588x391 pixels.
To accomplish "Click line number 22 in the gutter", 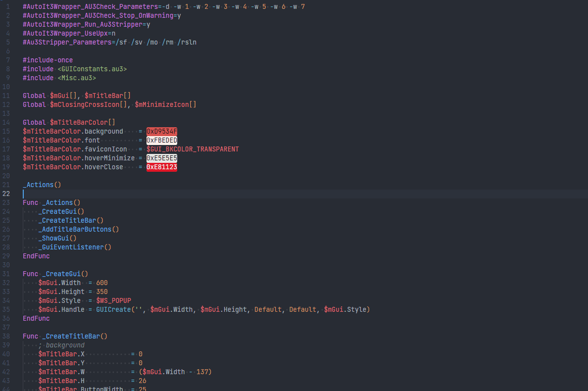I will point(6,194).
